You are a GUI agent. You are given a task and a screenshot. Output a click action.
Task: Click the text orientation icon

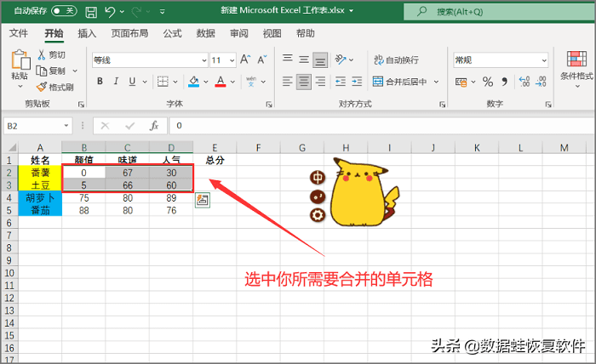(341, 60)
